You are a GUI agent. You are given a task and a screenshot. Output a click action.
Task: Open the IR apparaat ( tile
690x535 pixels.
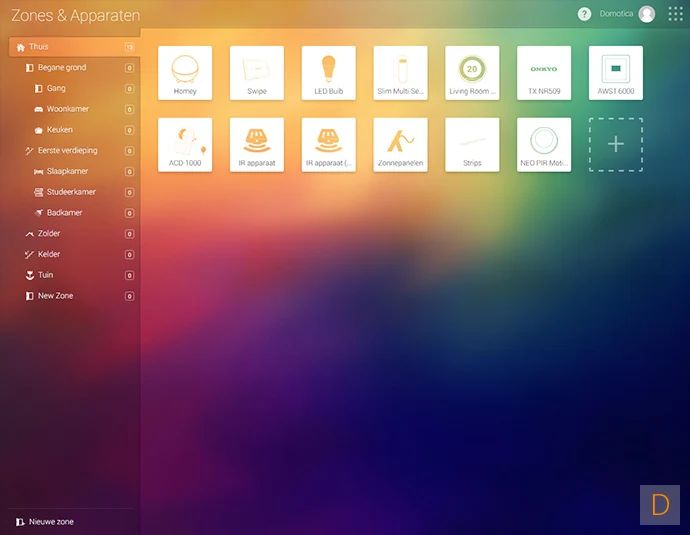(328, 145)
